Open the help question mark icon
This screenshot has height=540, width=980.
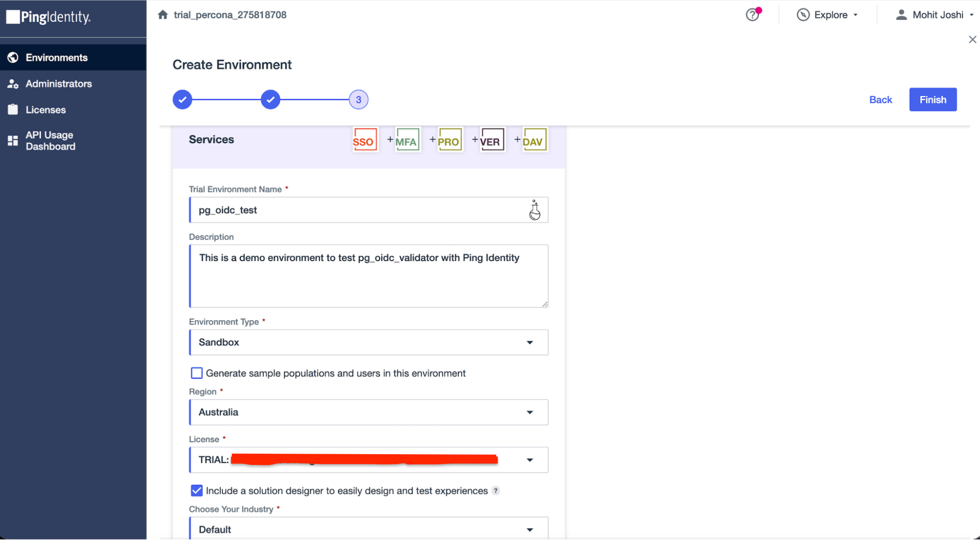(x=752, y=15)
